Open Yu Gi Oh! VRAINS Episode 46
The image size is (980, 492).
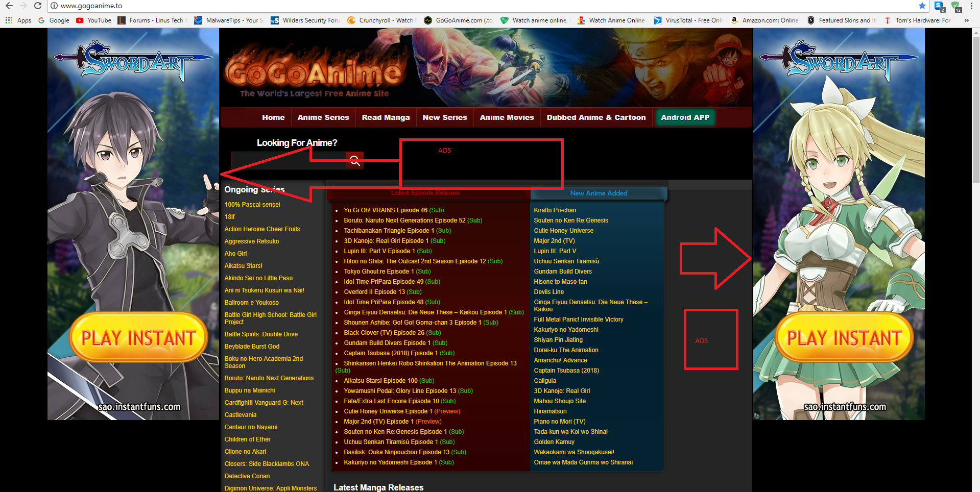tap(386, 210)
